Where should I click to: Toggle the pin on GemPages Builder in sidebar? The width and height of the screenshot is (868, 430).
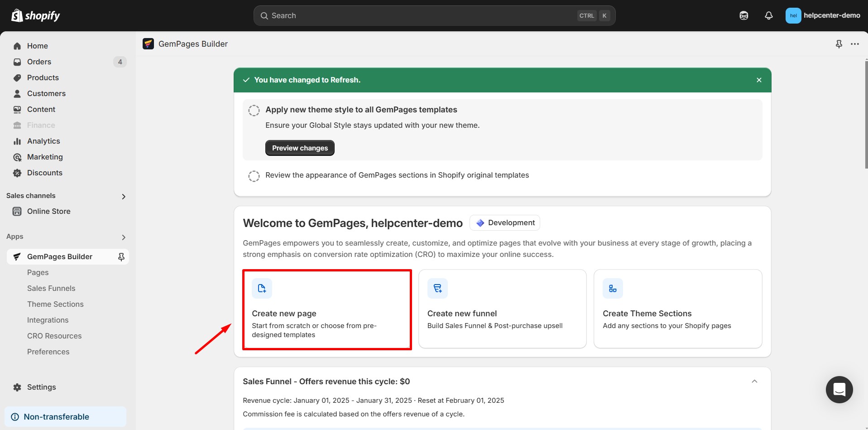click(121, 256)
